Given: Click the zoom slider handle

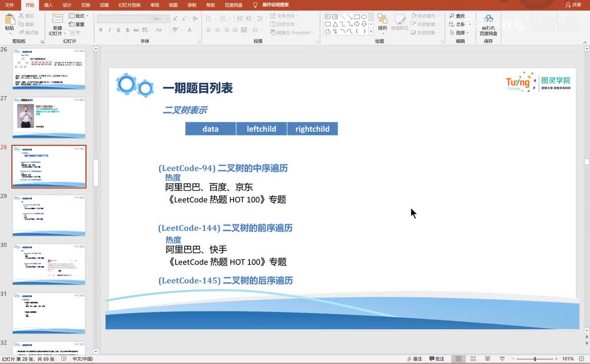Looking at the screenshot, I should [535, 359].
